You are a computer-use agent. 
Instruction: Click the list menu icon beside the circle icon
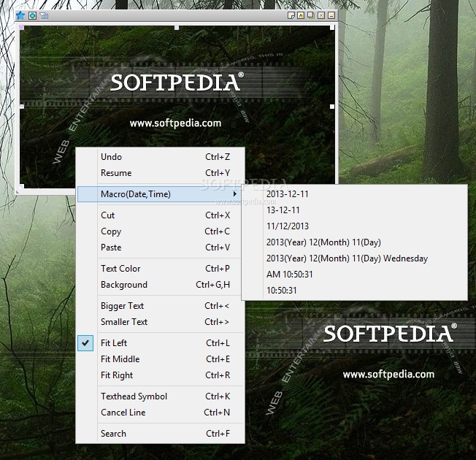tap(44, 15)
